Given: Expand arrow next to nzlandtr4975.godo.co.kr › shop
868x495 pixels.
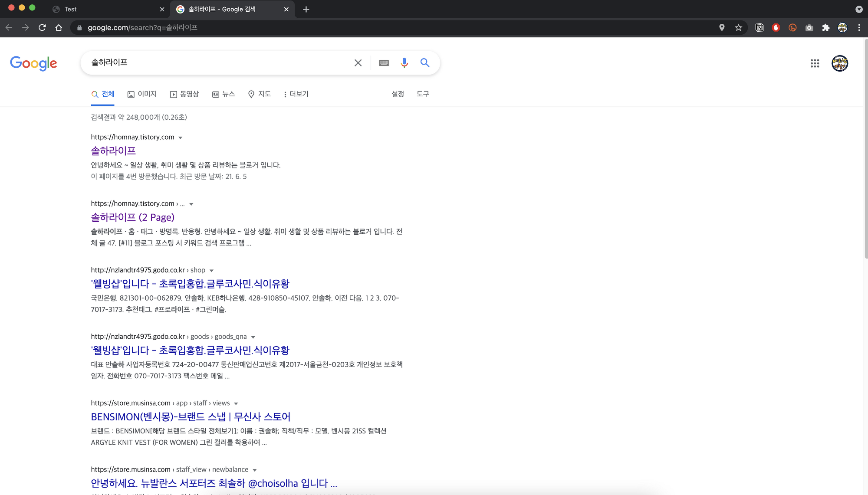Looking at the screenshot, I should pos(211,271).
